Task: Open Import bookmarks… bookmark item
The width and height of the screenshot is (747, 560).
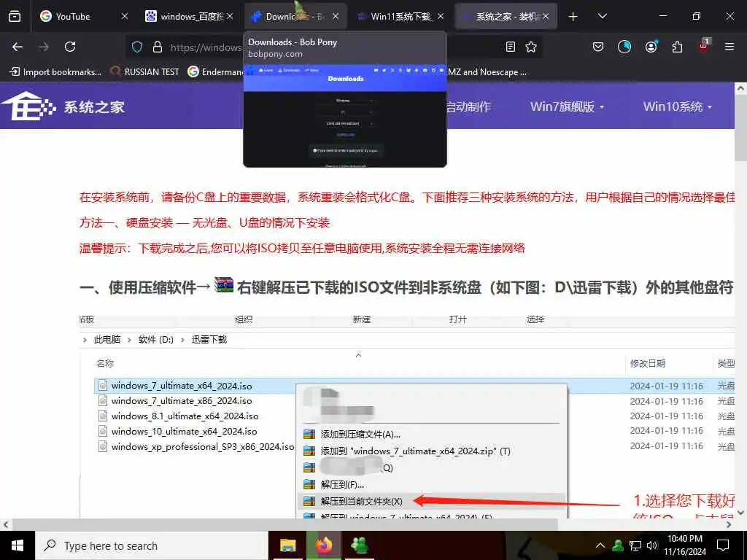Action: tap(55, 72)
